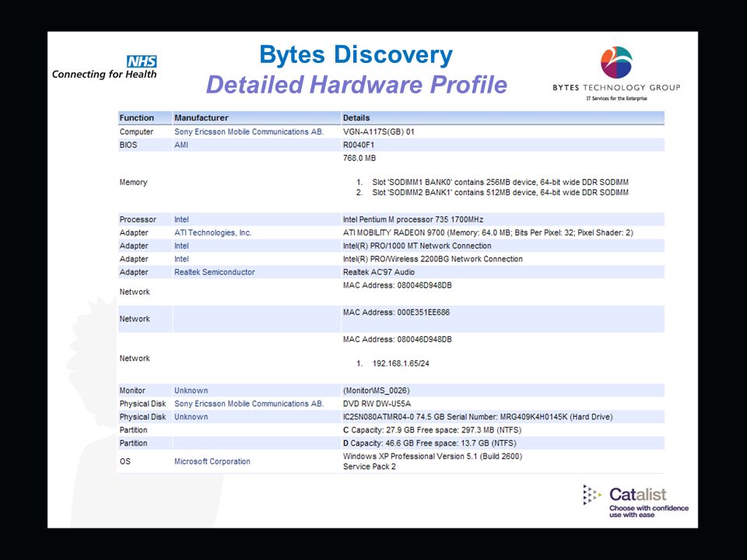This screenshot has width=747, height=560.
Task: Click the Bytes Technology Group logo
Action: (616, 73)
